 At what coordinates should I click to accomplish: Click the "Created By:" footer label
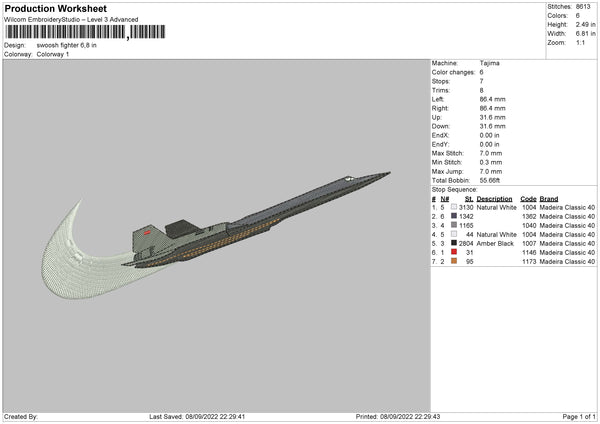click(x=21, y=417)
